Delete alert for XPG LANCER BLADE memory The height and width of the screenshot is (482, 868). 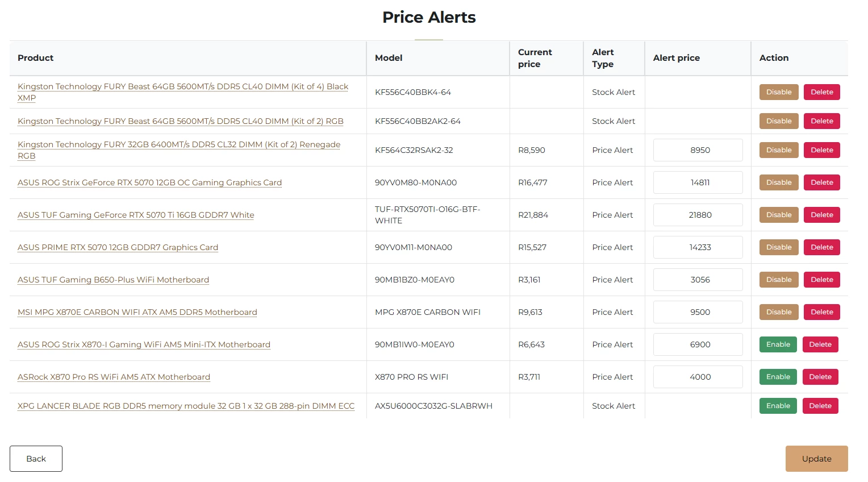tap(820, 406)
